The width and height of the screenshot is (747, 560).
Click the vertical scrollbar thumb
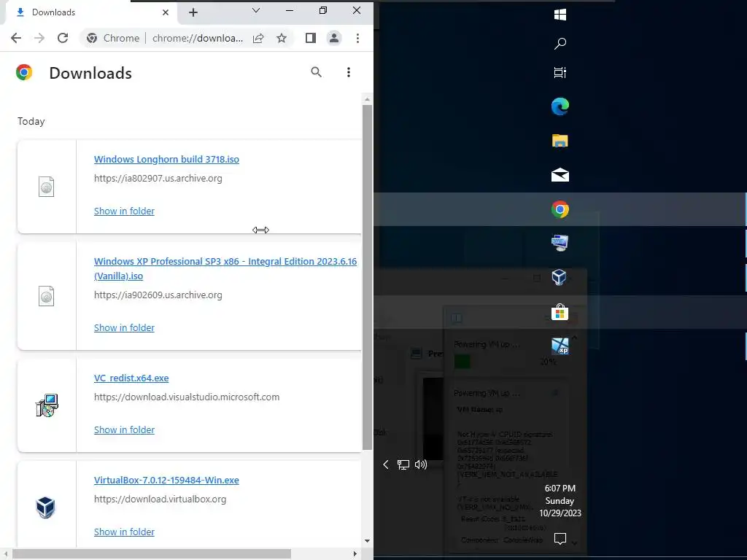pyautogui.click(x=368, y=277)
